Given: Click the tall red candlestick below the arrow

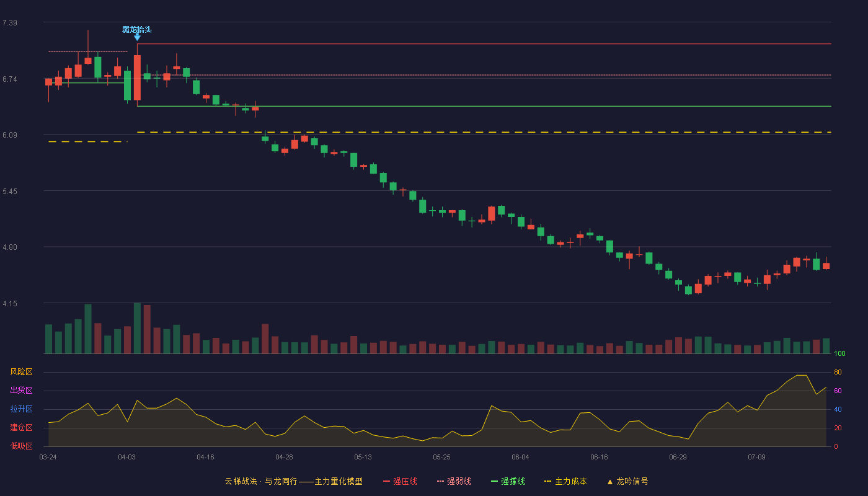Looking at the screenshot, I should (x=137, y=77).
